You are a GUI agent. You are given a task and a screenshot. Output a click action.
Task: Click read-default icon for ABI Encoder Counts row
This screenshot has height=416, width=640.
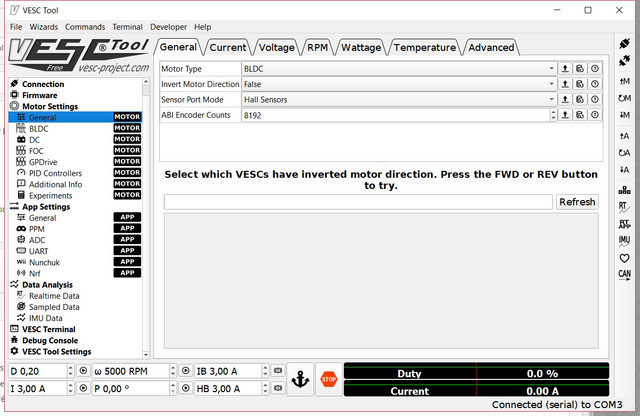(580, 115)
